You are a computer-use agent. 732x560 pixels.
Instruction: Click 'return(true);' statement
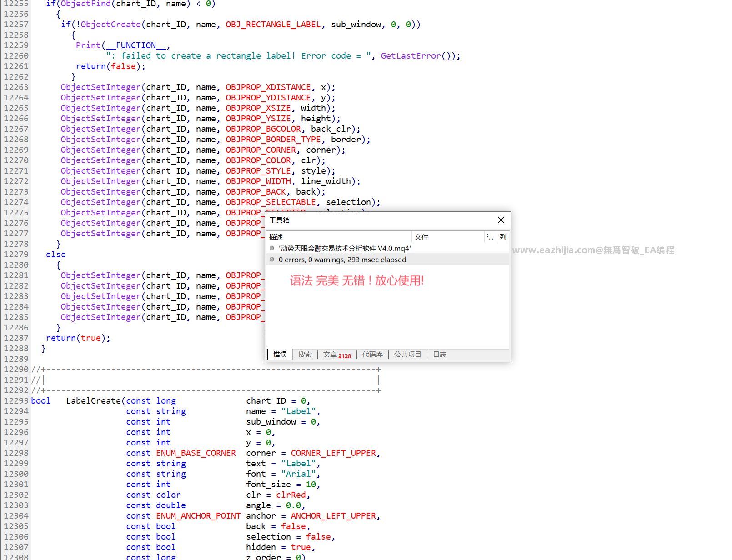(x=78, y=338)
